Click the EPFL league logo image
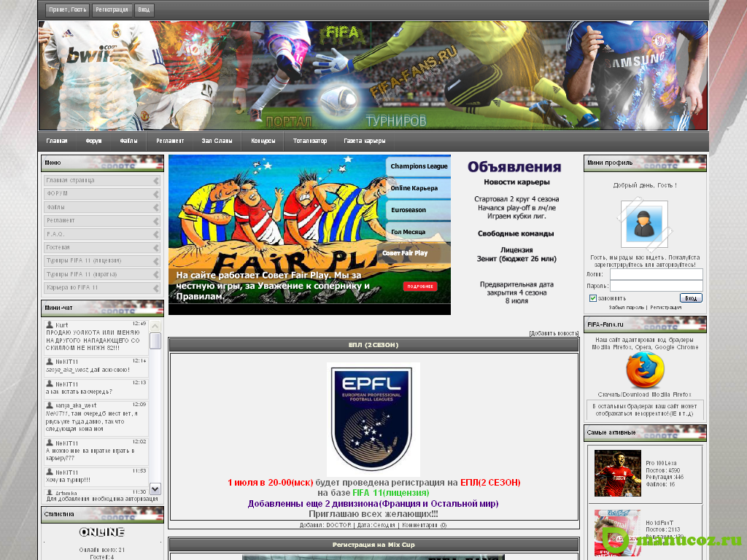Screen dimensions: 747x560 [373, 419]
